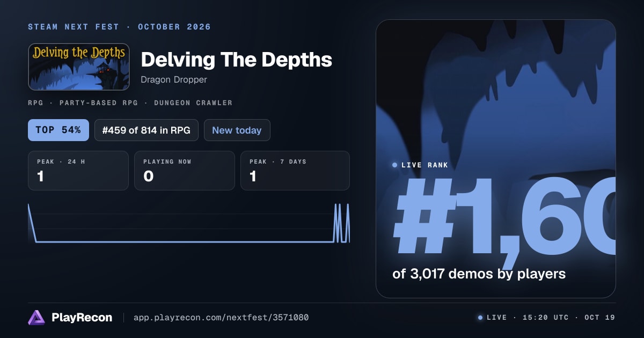The image size is (644, 338).
Task: Click the Delving the Depths game thumbnail
Action: tap(79, 67)
